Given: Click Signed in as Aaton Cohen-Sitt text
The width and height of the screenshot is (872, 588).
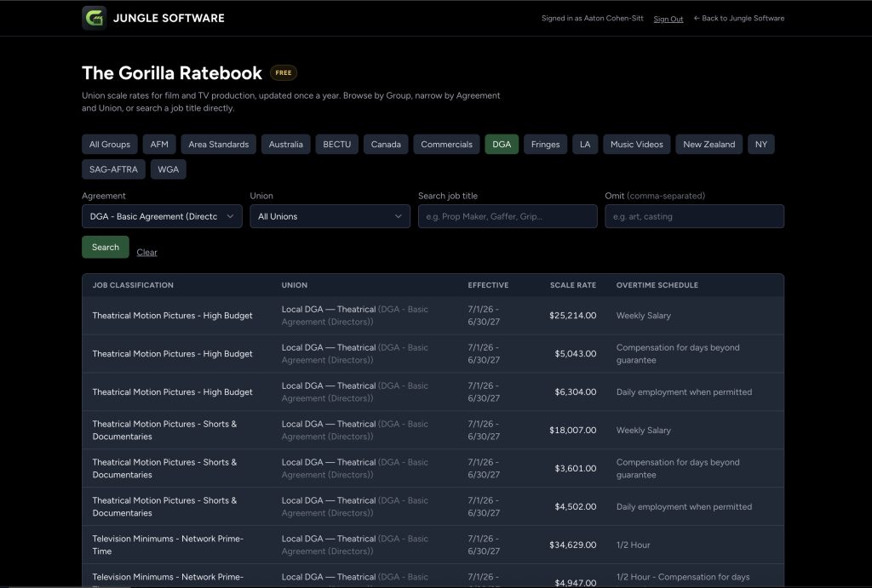Looking at the screenshot, I should tap(593, 19).
